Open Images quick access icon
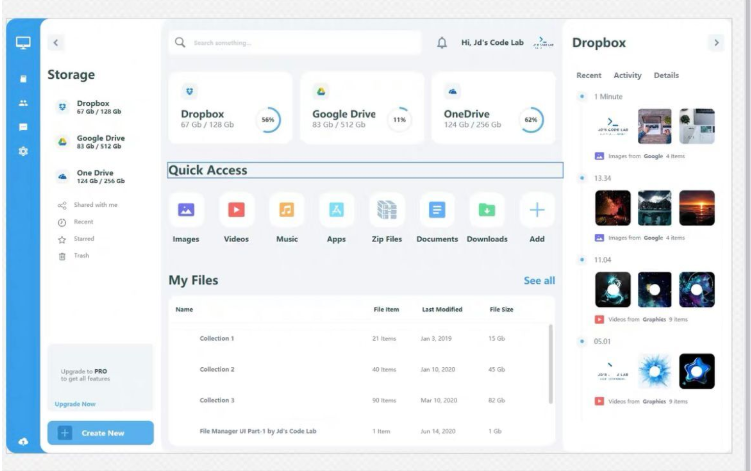The height and width of the screenshot is (471, 751). pos(186,210)
